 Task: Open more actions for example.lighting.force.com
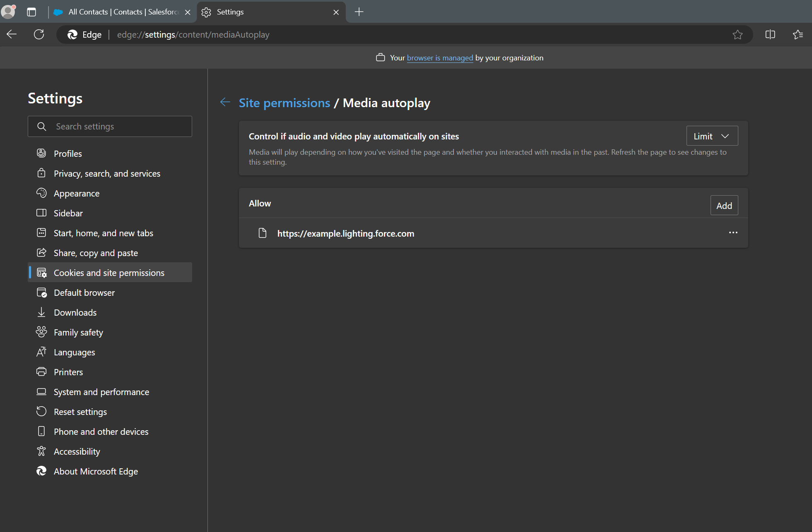point(733,233)
